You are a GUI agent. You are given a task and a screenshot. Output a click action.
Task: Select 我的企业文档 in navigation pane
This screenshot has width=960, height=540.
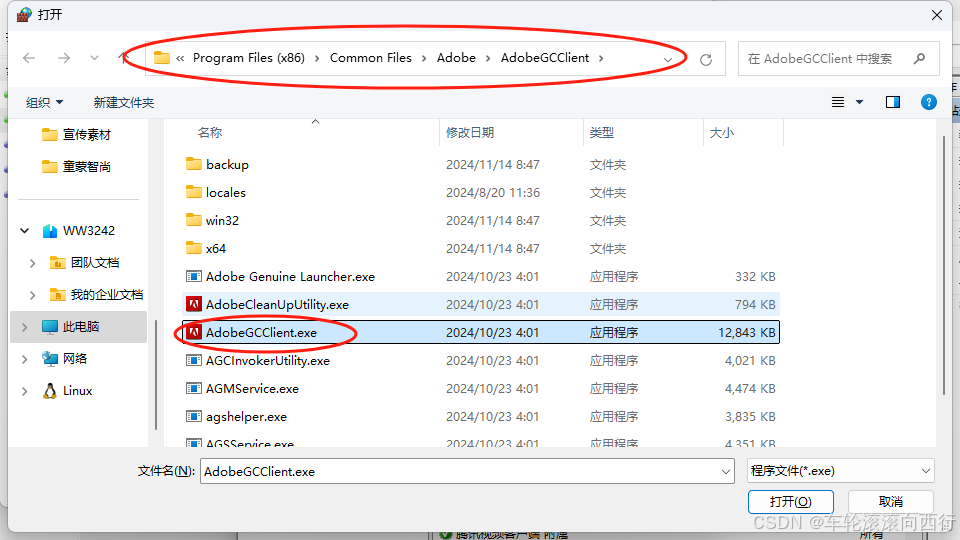[96, 295]
